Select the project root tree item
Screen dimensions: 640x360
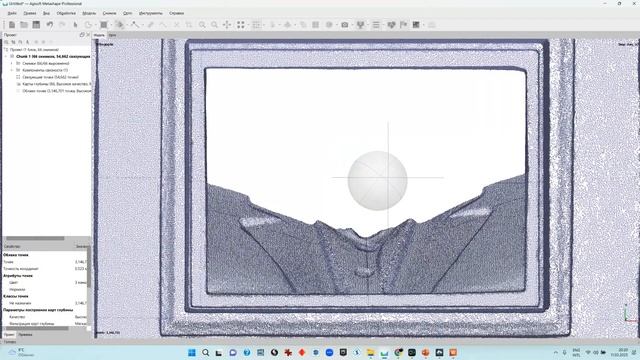(x=34, y=49)
